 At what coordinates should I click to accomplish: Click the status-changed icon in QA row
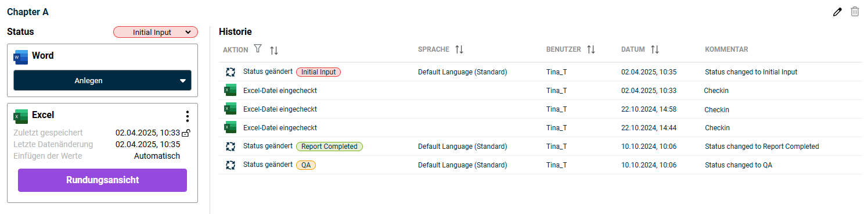click(x=230, y=165)
